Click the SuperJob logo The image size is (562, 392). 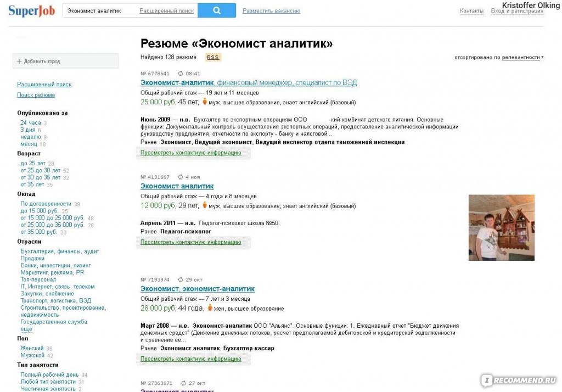pyautogui.click(x=31, y=10)
